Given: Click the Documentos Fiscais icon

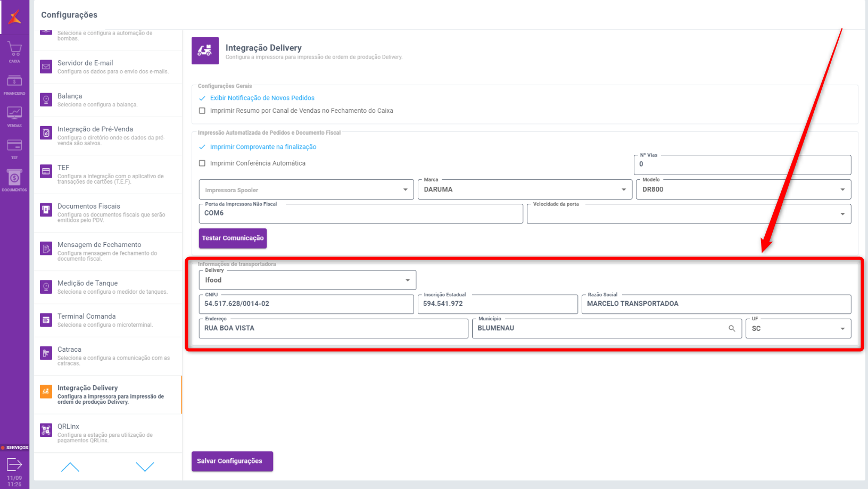Looking at the screenshot, I should [x=46, y=210].
